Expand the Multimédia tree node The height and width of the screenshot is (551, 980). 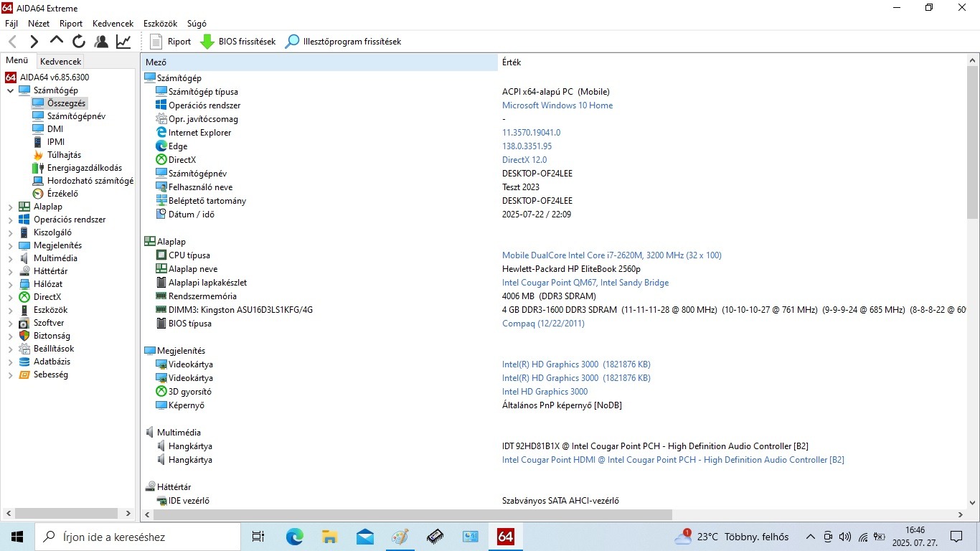(10, 258)
